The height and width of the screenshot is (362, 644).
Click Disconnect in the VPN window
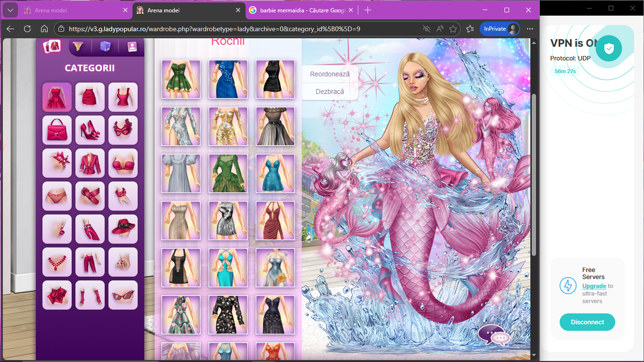pyautogui.click(x=587, y=322)
